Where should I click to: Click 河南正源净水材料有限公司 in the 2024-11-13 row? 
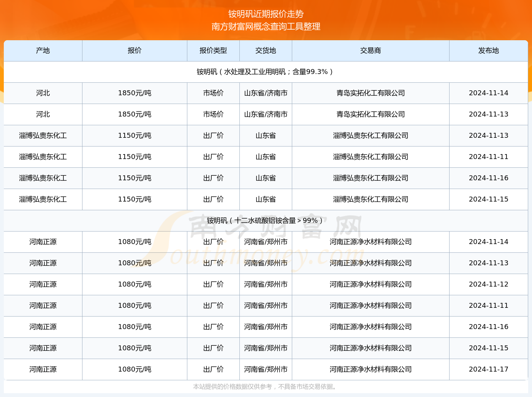click(x=370, y=263)
